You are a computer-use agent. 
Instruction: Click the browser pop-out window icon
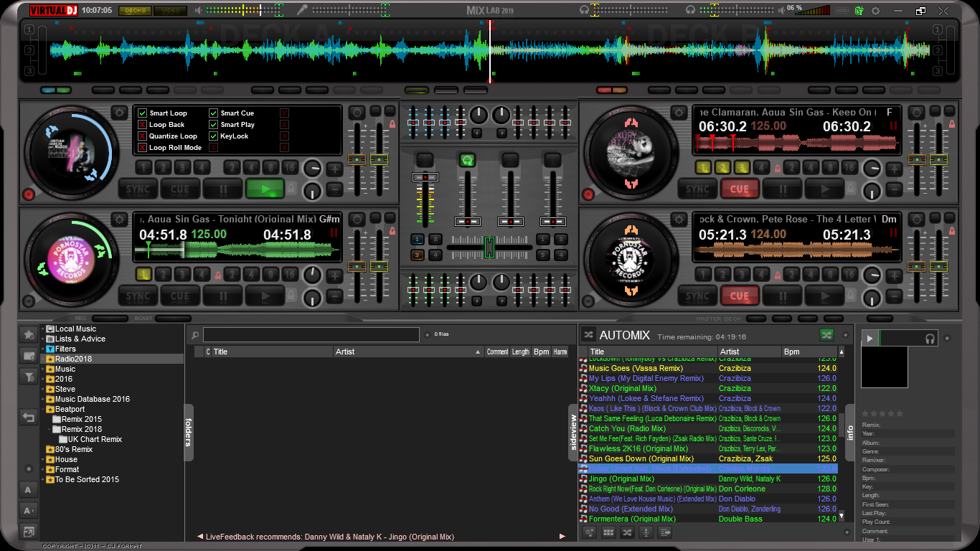(x=29, y=532)
